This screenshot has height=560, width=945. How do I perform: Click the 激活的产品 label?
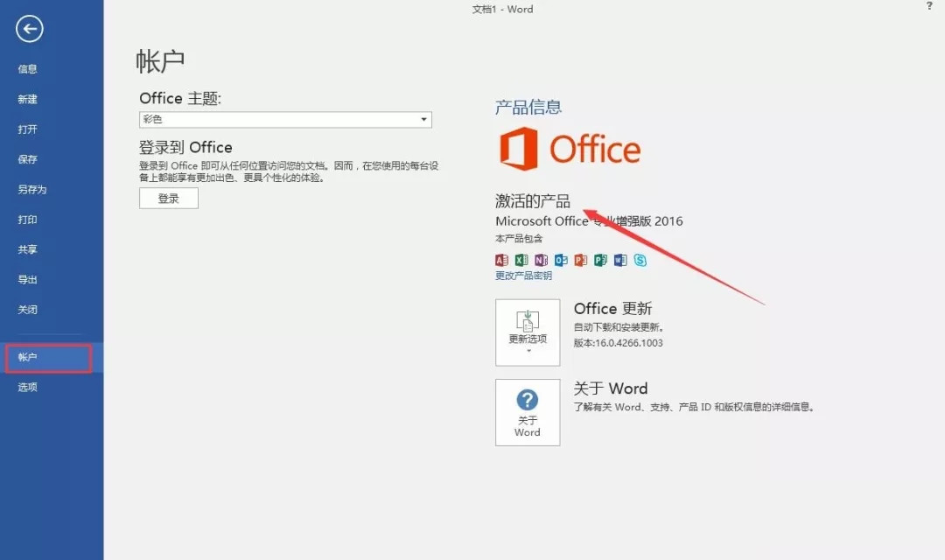coord(533,200)
